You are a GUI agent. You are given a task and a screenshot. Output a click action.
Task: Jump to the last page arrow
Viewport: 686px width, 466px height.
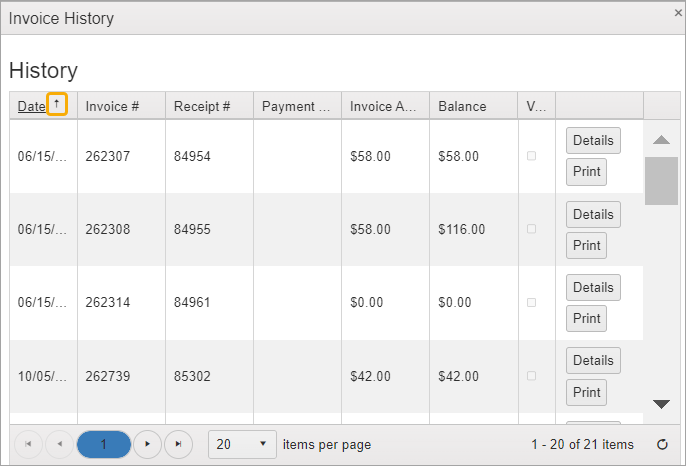[178, 444]
